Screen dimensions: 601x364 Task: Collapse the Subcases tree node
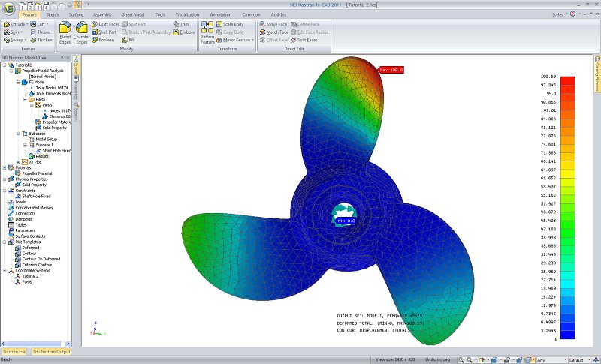point(18,134)
